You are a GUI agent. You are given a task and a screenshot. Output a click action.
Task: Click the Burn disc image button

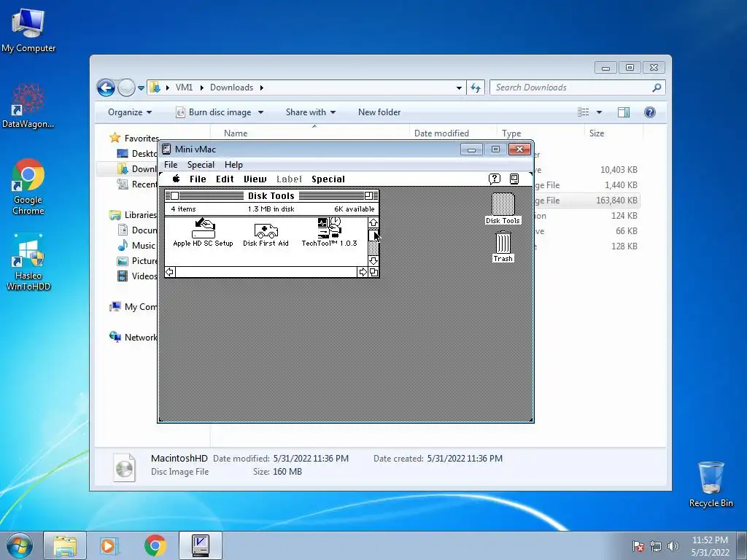click(x=214, y=112)
